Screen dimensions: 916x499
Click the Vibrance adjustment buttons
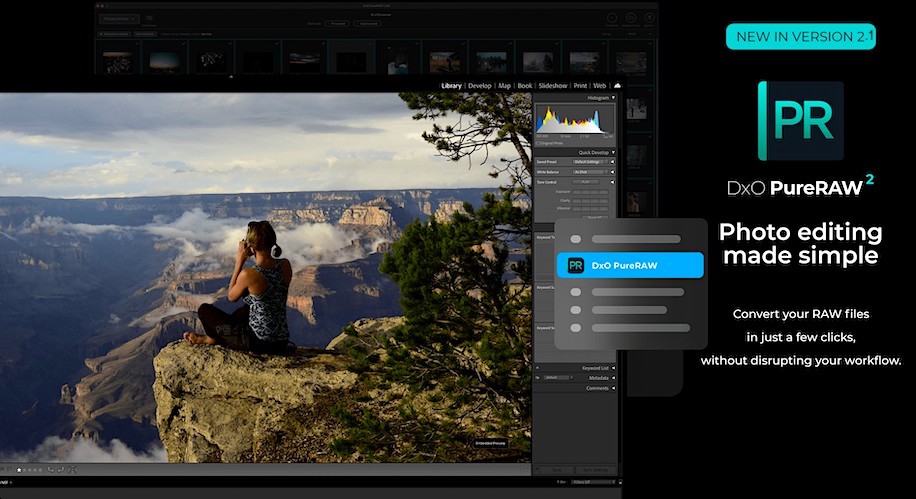pos(590,208)
